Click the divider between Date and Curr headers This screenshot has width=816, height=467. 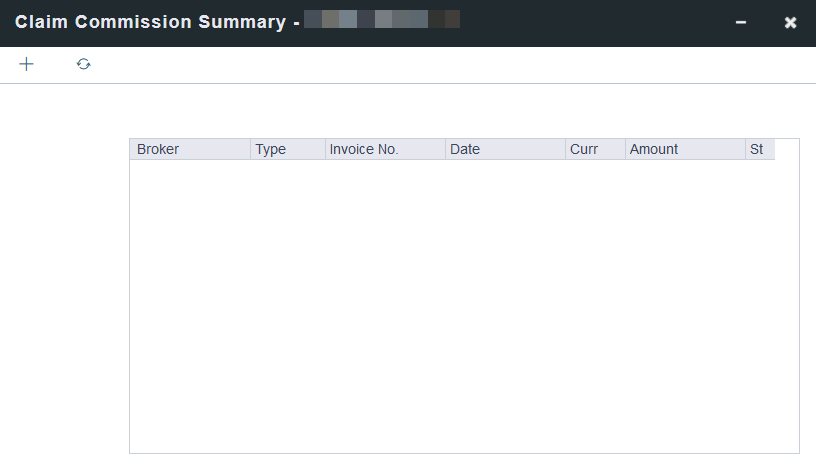(565, 149)
